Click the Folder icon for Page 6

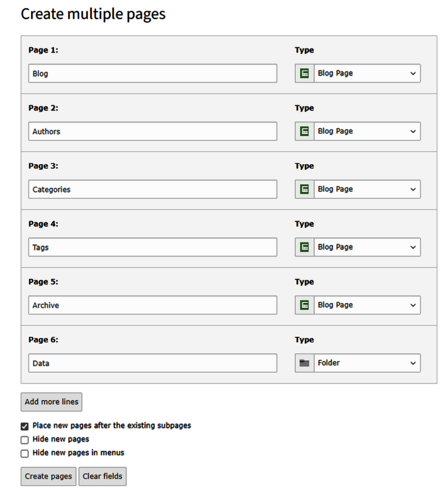pyautogui.click(x=304, y=363)
